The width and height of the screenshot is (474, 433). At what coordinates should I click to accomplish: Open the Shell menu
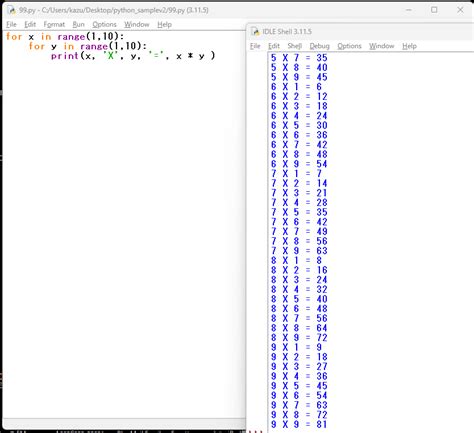pyautogui.click(x=295, y=46)
